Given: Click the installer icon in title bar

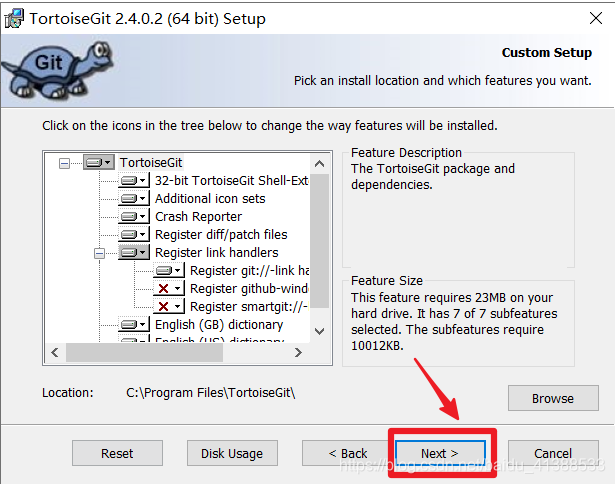Looking at the screenshot, I should click(14, 18).
